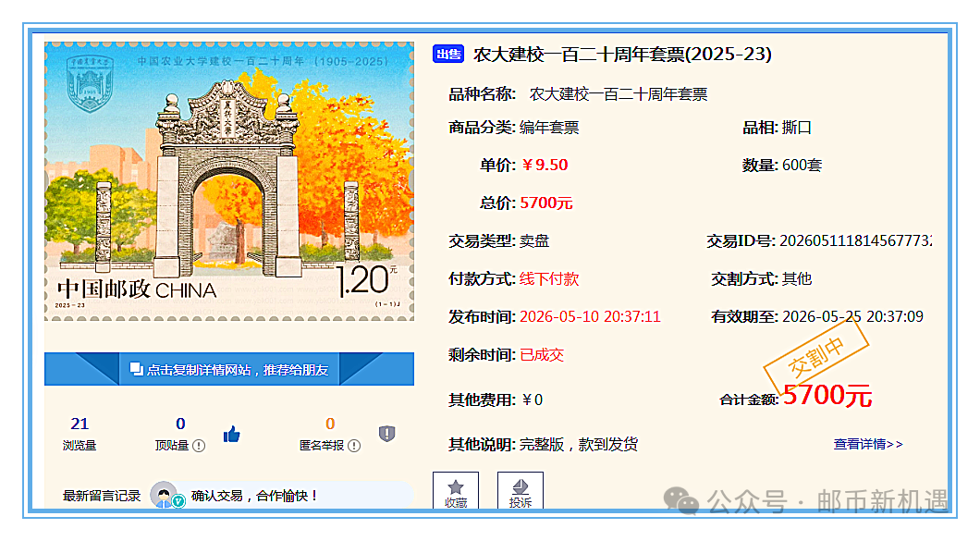Click the unit price ￥9.50
This screenshot has width=980, height=541.
point(545,166)
